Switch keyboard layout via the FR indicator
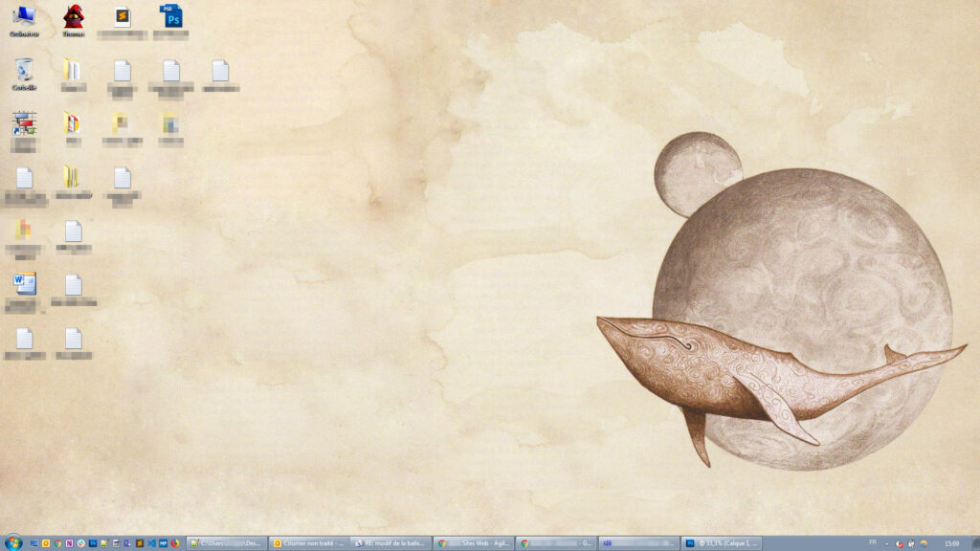980x551 pixels. pos(874,542)
